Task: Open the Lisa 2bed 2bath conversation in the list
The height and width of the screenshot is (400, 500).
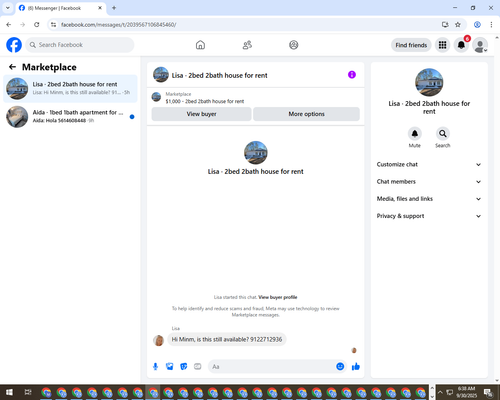Action: tap(70, 89)
